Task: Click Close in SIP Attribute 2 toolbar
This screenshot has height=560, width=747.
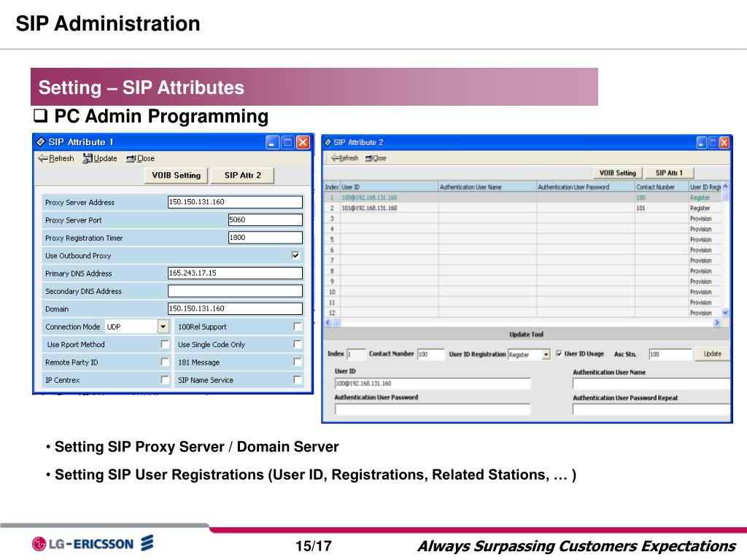Action: coord(376,158)
